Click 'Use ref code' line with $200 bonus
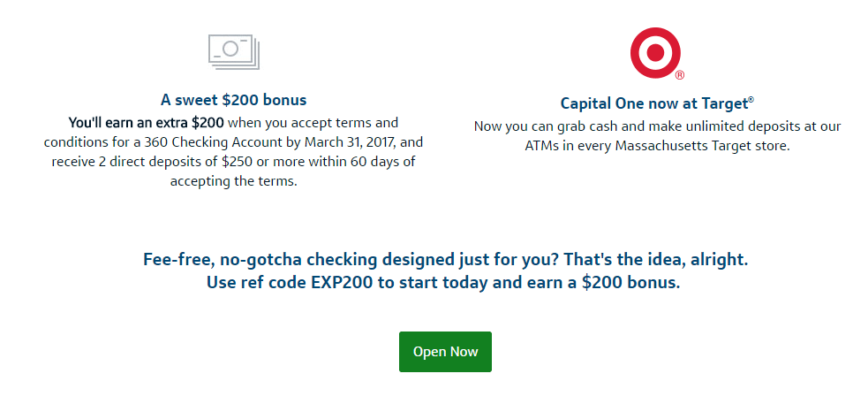This screenshot has height=404, width=868. [x=443, y=283]
